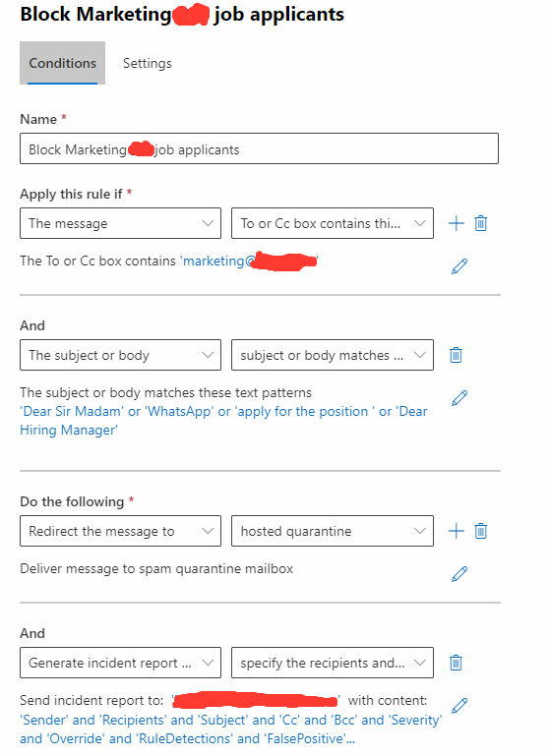
Task: Open 'The subject or body' dropdown
Action: tap(121, 355)
